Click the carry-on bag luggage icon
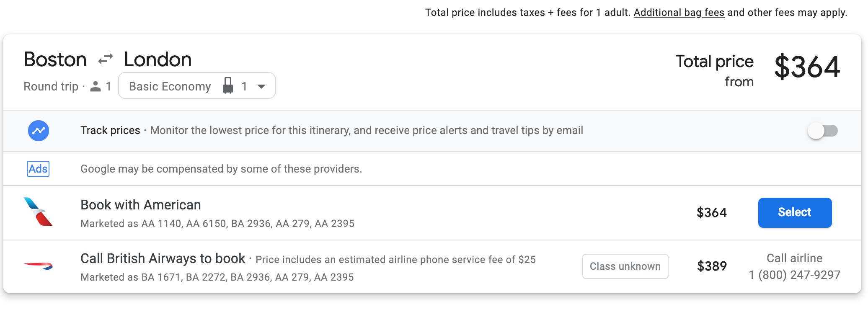 click(228, 86)
